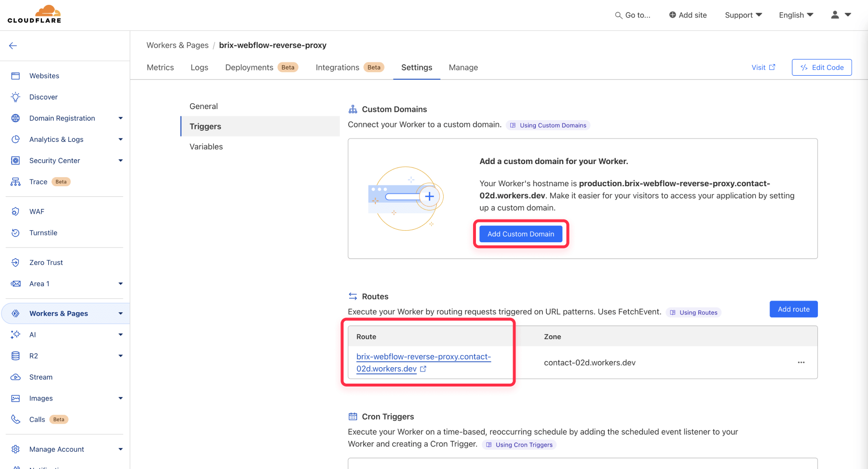
Task: Expand the Images submenu arrow
Action: [x=121, y=399]
